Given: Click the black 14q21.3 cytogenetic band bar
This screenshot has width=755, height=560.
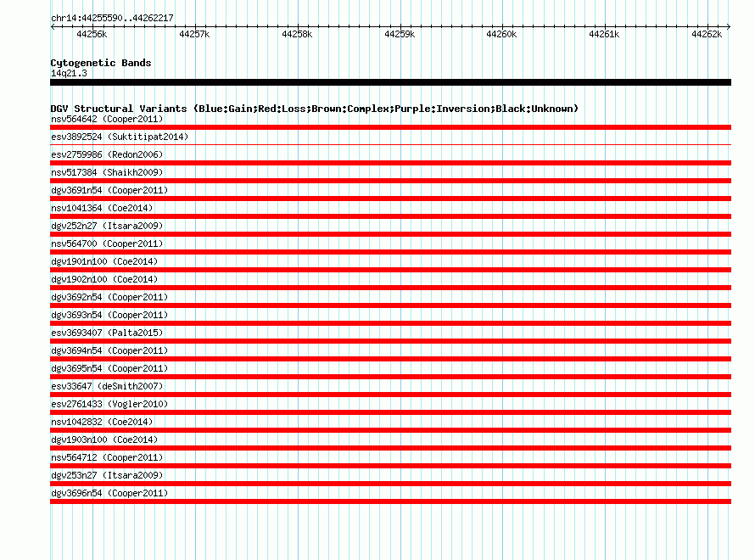Looking at the screenshot, I should 390,82.
